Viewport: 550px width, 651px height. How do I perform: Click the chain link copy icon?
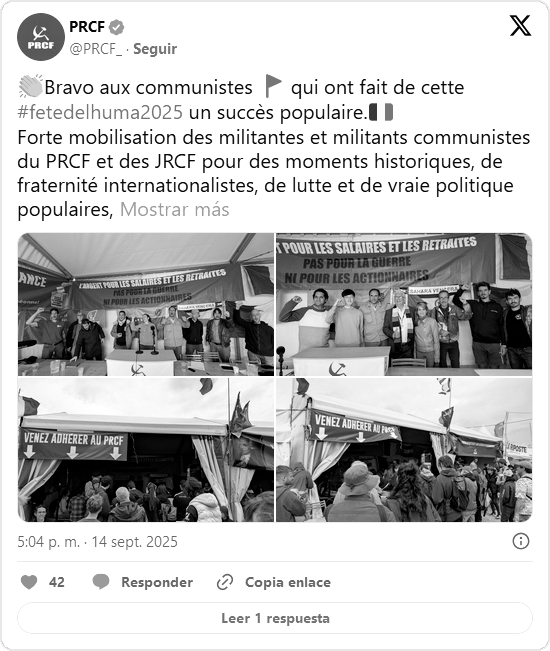225,582
